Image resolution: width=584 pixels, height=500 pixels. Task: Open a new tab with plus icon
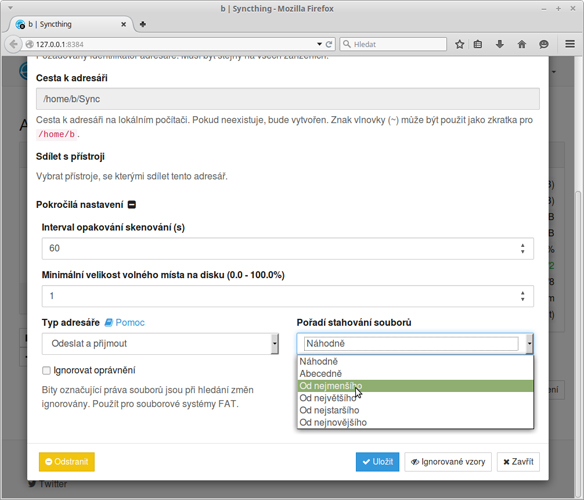143,24
